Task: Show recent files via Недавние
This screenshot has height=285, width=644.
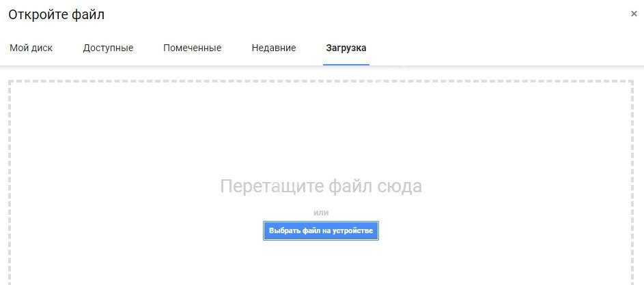Action: [273, 48]
